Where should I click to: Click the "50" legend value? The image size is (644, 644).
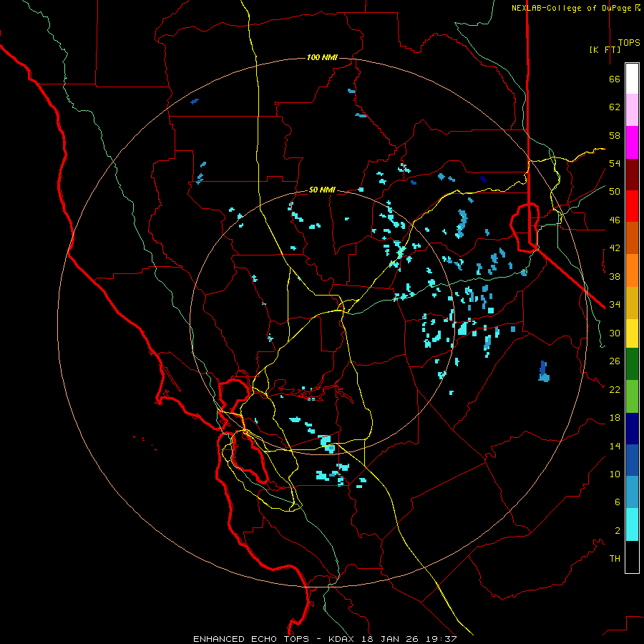click(615, 191)
